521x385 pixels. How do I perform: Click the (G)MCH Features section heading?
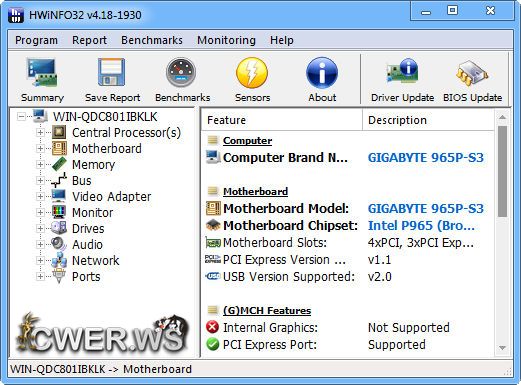point(267,311)
